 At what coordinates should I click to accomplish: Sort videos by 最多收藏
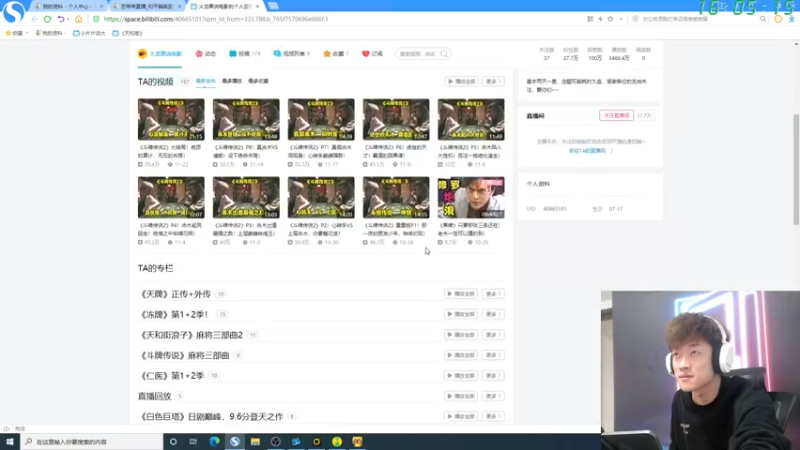click(258, 81)
